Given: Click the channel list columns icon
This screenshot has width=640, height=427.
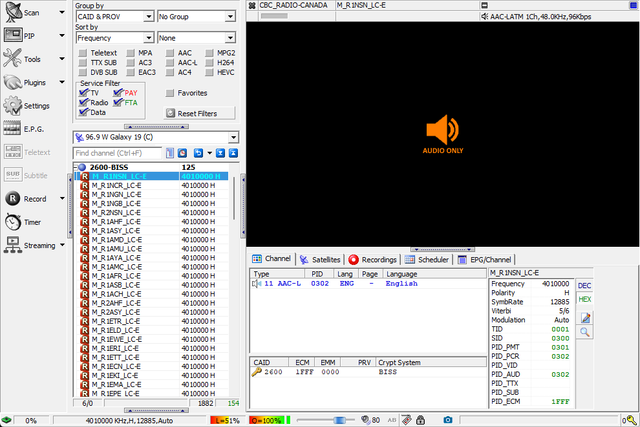Looking at the screenshot, I should 170,153.
